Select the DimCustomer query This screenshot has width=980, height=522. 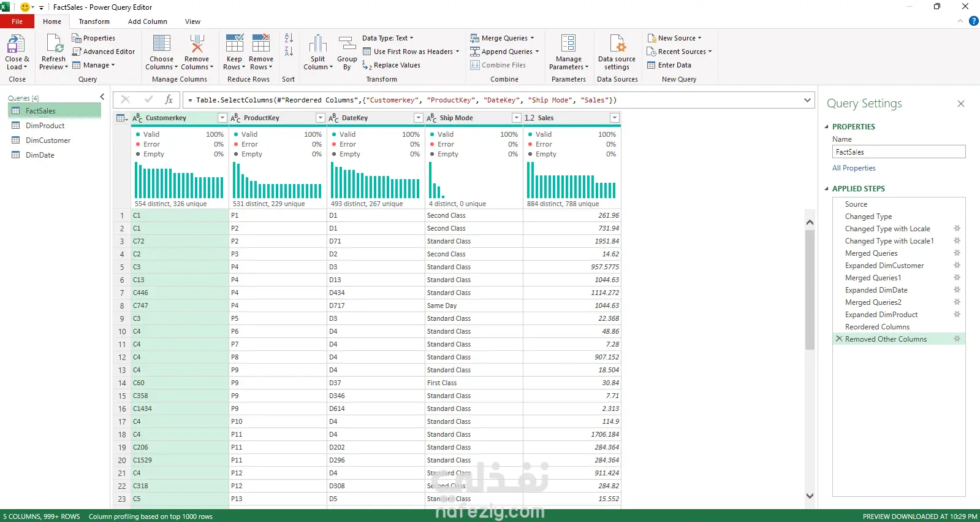click(48, 140)
